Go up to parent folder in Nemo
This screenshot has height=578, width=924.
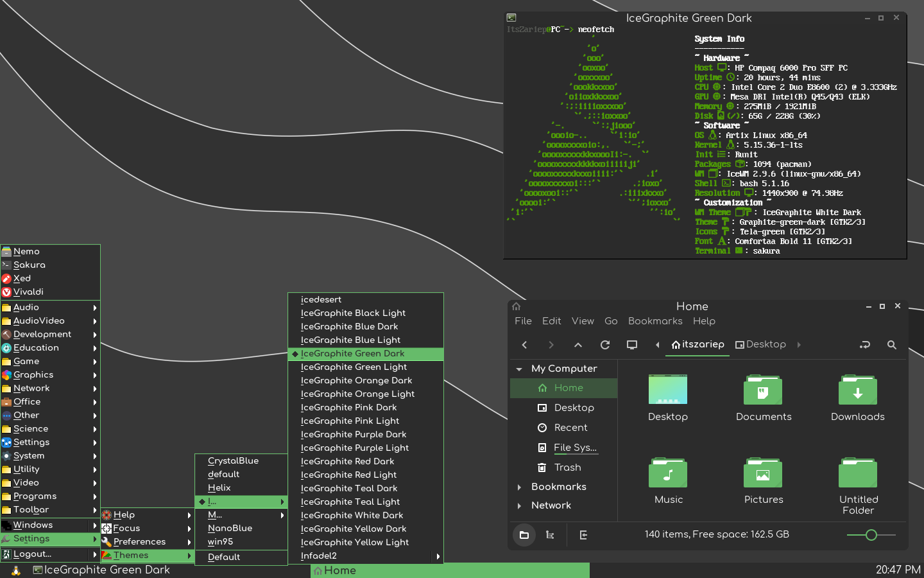point(578,345)
